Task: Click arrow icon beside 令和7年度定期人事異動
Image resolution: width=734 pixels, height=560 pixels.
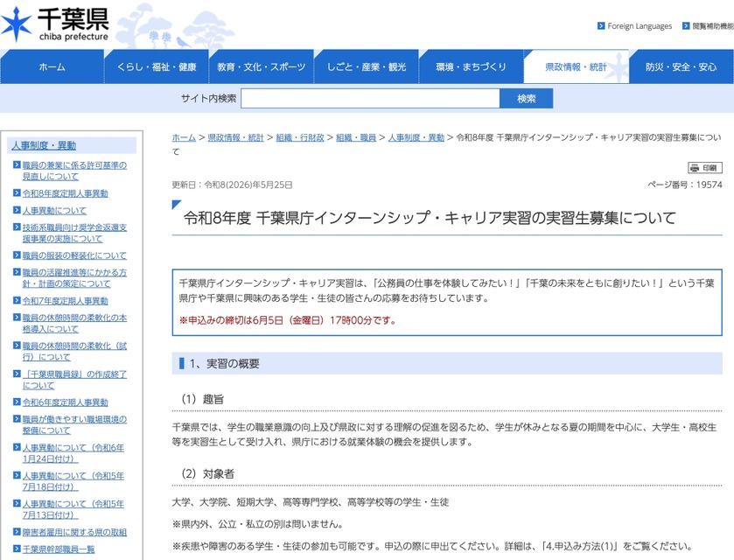Action: [x=17, y=300]
